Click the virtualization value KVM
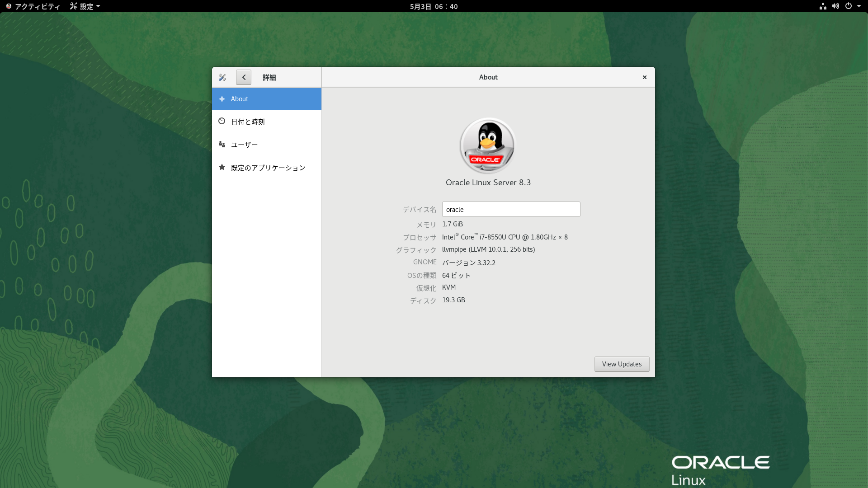This screenshot has width=868, height=488. click(449, 287)
